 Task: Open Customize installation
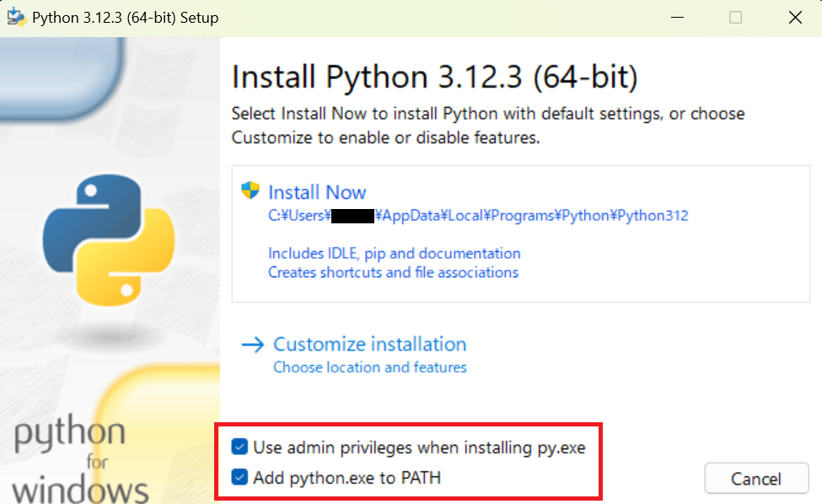(x=369, y=344)
